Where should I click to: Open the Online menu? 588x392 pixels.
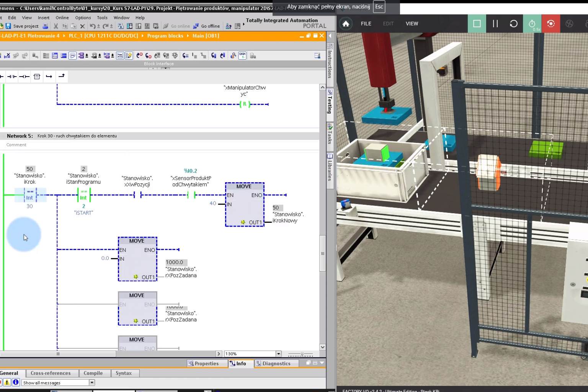pyautogui.click(x=62, y=18)
